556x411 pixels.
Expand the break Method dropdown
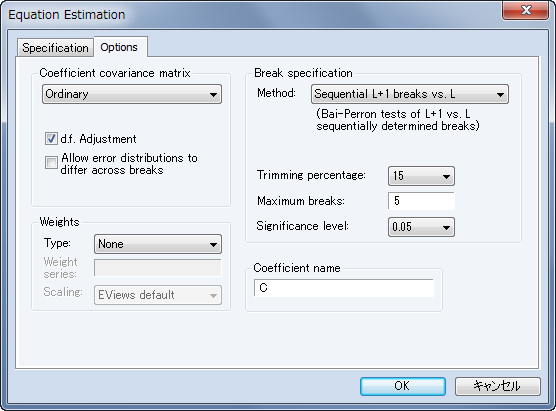pyautogui.click(x=410, y=94)
